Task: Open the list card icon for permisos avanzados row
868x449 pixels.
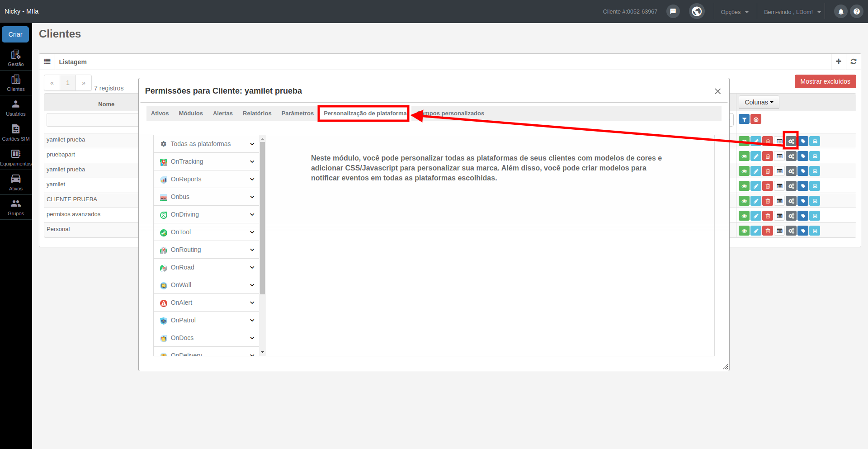Action: pyautogui.click(x=779, y=216)
